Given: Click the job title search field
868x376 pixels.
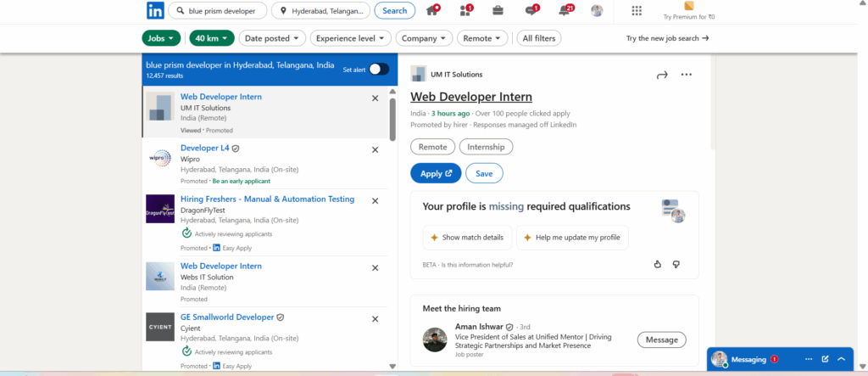Looking at the screenshot, I should click(x=218, y=10).
